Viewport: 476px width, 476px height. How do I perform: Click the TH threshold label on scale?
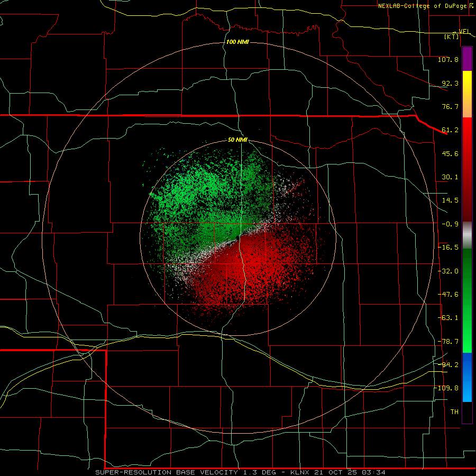pyautogui.click(x=454, y=412)
